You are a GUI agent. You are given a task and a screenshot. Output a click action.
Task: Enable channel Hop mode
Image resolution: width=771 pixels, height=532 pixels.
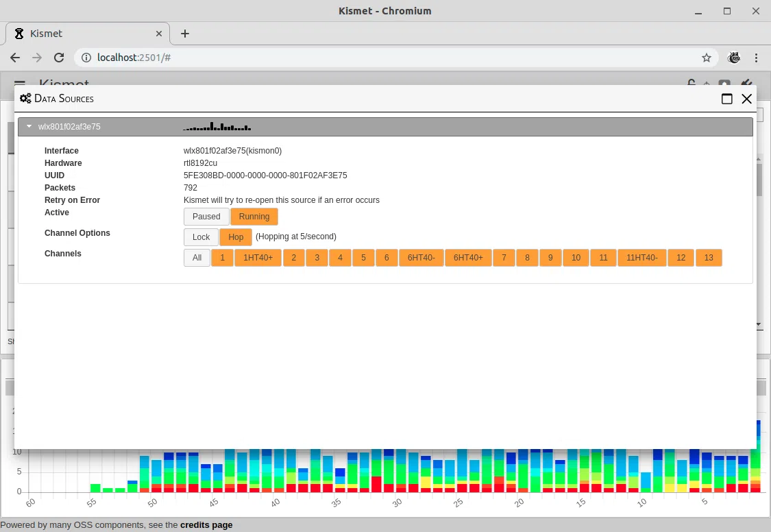pyautogui.click(x=236, y=237)
